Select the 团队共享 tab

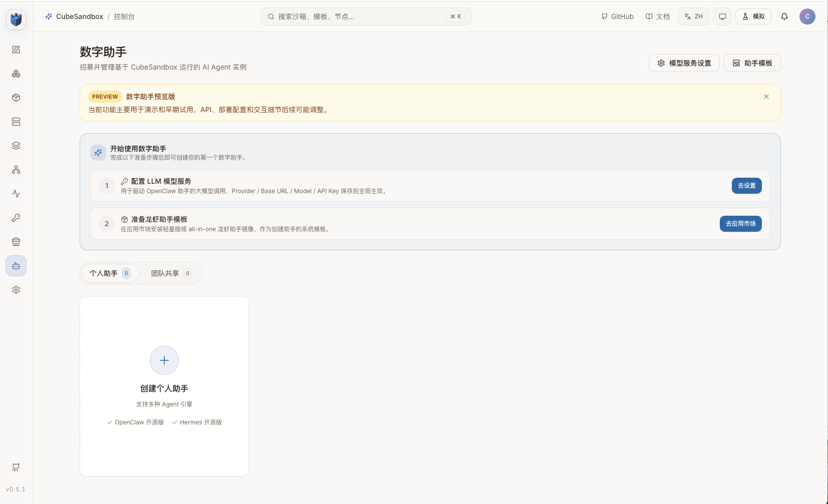[x=171, y=273]
